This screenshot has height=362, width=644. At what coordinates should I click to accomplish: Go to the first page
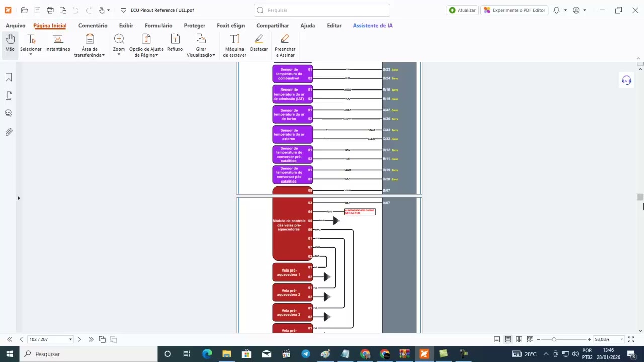tap(10, 340)
